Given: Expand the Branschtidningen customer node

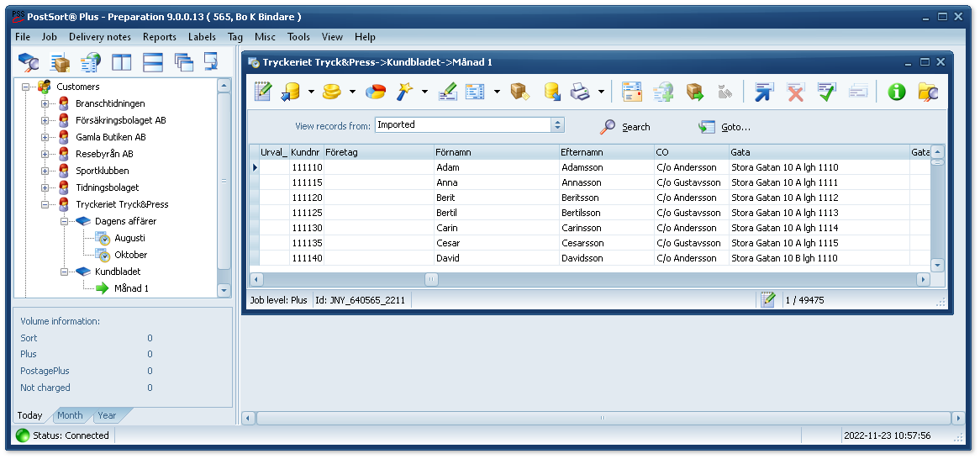Looking at the screenshot, I should coord(45,103).
